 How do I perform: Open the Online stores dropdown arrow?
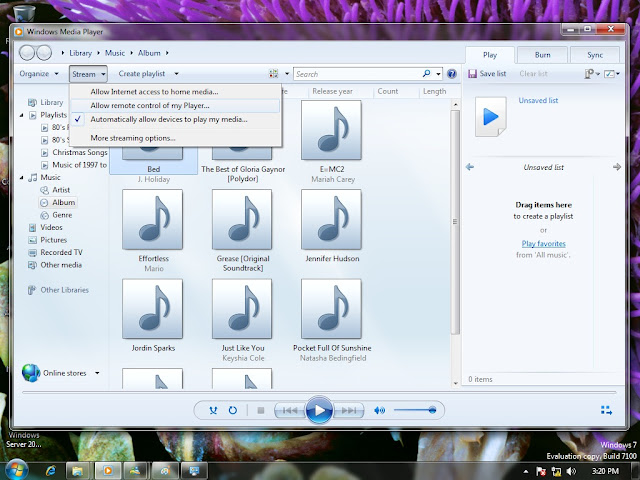97,373
